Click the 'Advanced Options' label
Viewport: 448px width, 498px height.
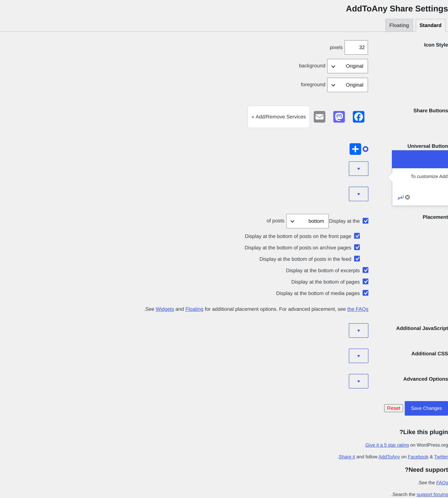tap(425, 379)
